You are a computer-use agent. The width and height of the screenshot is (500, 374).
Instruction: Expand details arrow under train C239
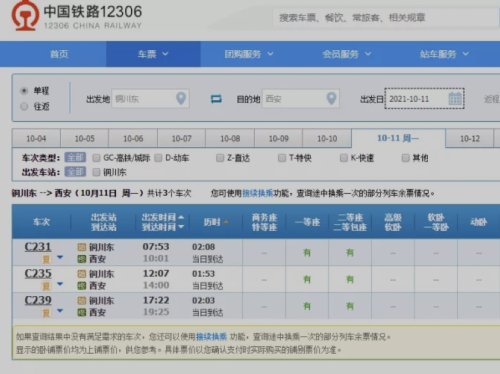[60, 311]
